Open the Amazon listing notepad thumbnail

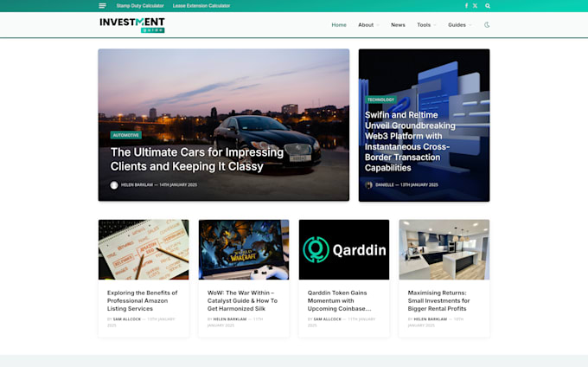pyautogui.click(x=144, y=249)
